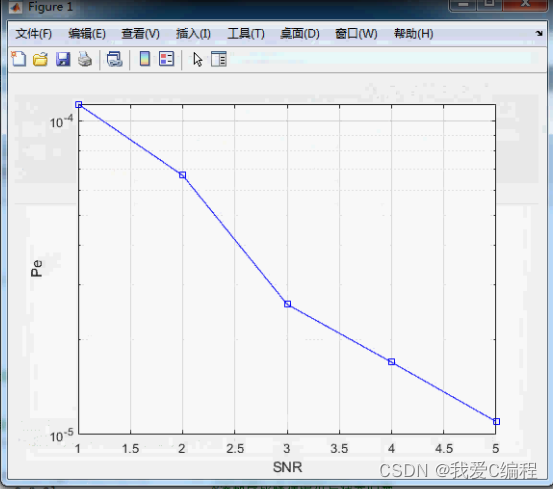Open the 窗口(W) menu
Viewport: 553px width, 489px height.
tap(356, 34)
